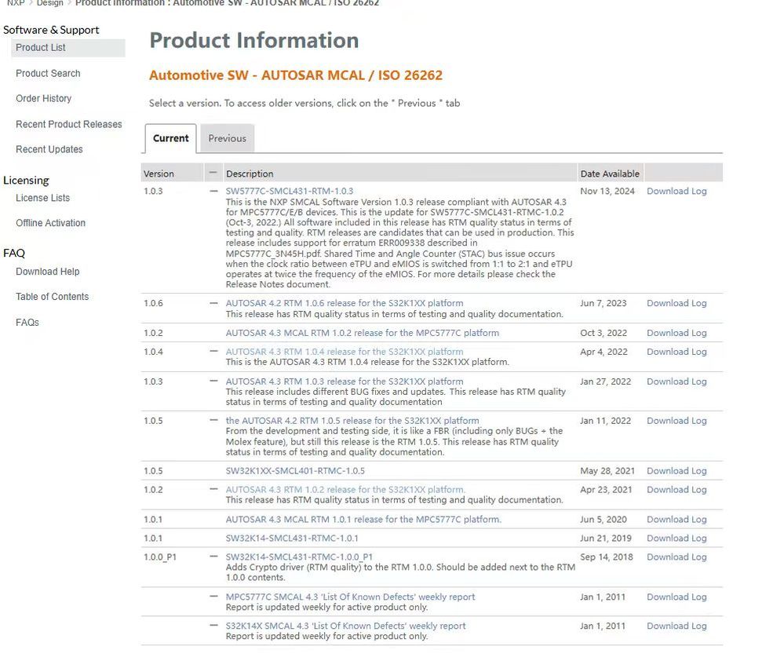Screen dimensions: 784x672
Task: Select the Current tab
Action: [x=170, y=138]
